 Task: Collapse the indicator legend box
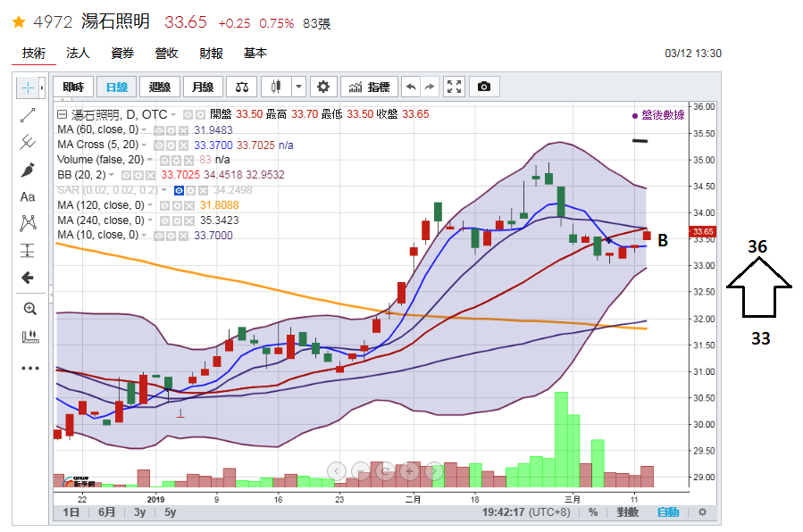62,114
